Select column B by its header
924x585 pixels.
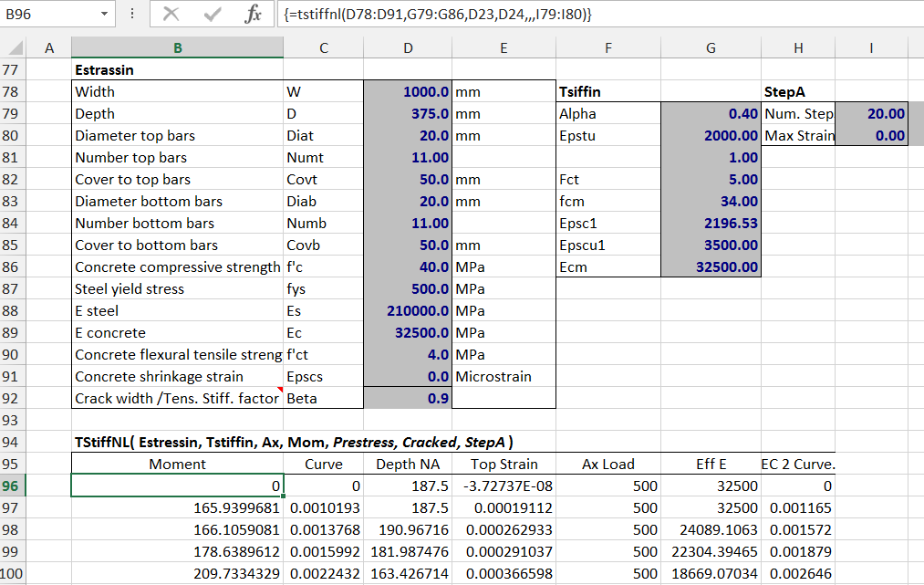click(177, 48)
